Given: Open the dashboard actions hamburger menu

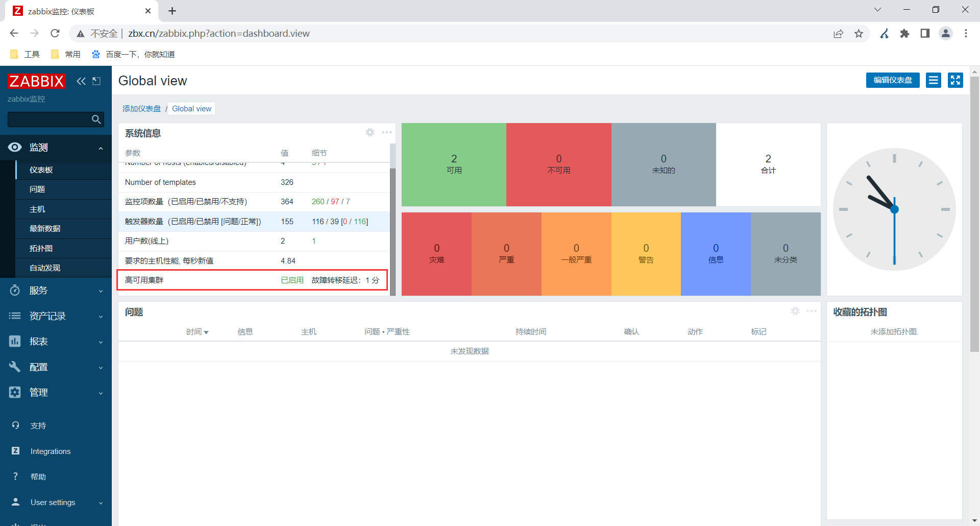Looking at the screenshot, I should pos(934,80).
